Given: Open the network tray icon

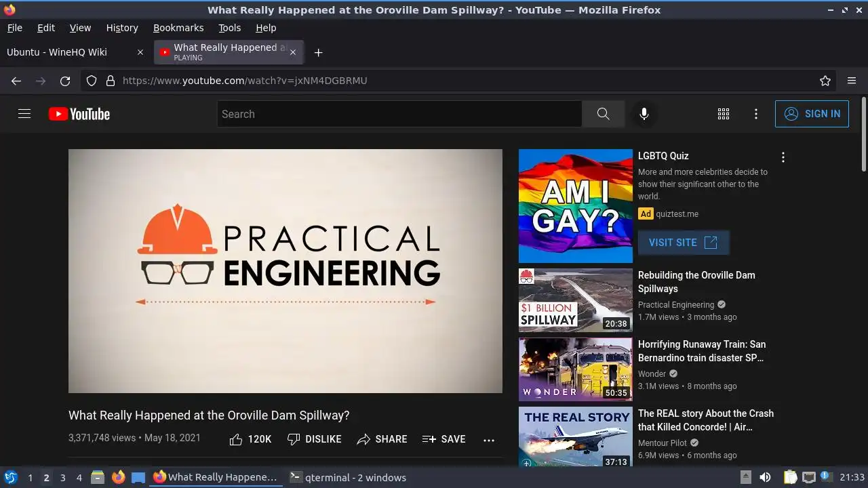Looking at the screenshot, I should 808,477.
